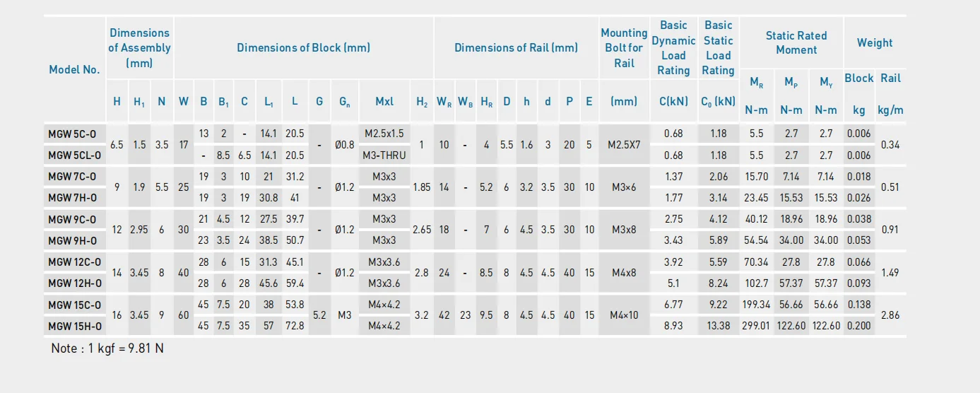980x393 pixels.
Task: Click the 2.86 rail weight value
Action: pyautogui.click(x=890, y=315)
